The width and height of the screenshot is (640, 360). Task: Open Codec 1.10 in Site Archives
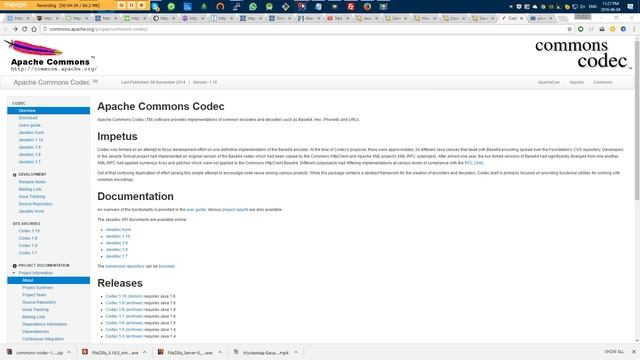click(29, 231)
